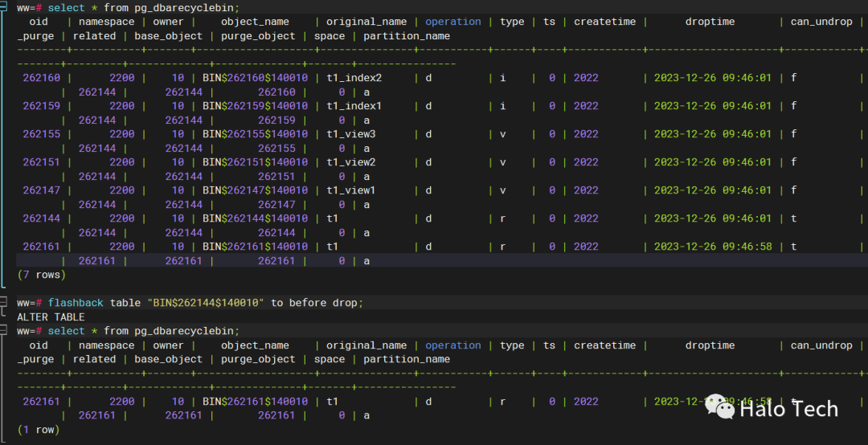Click the "(1 row)" result count

38,430
